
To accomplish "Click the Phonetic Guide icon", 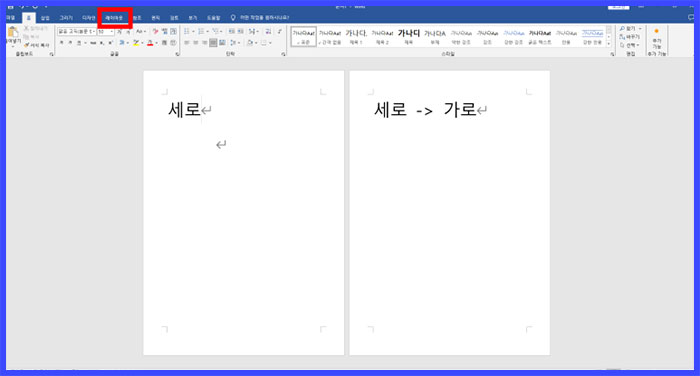I will (164, 31).
